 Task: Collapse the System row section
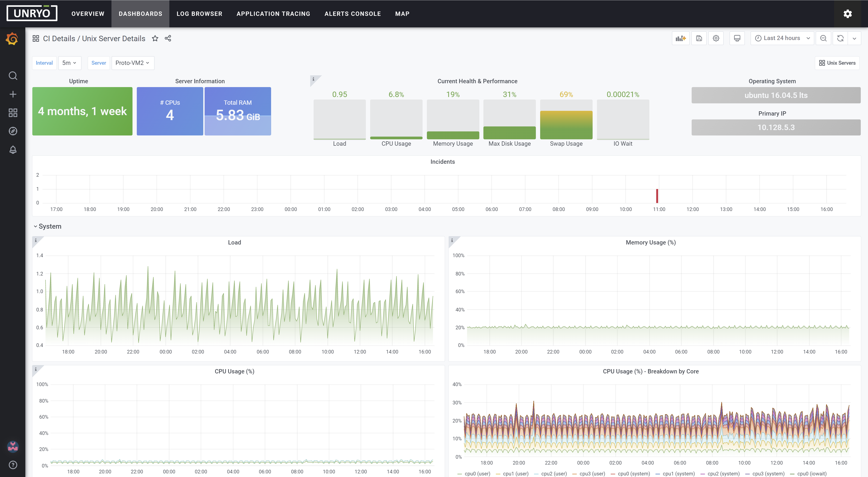tap(47, 226)
